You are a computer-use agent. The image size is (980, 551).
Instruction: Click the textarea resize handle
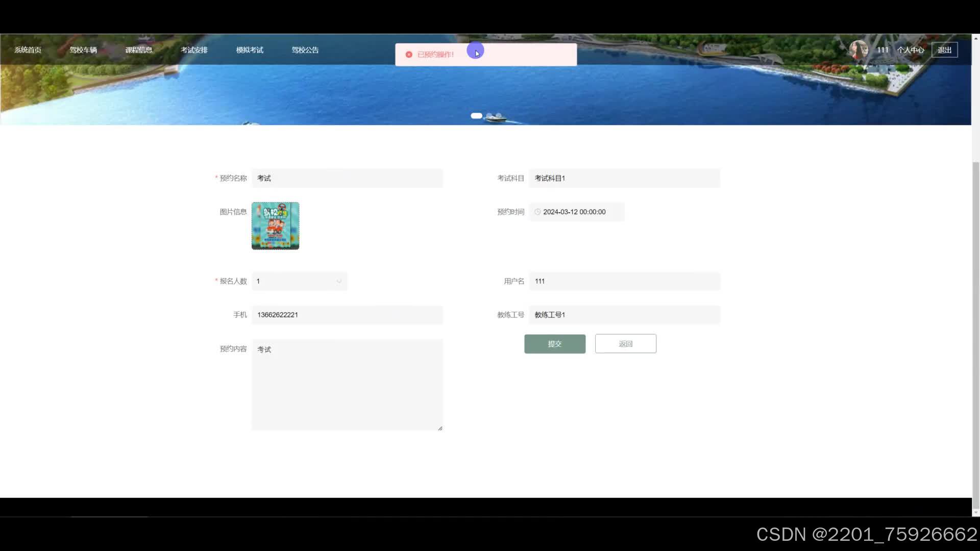coord(440,428)
